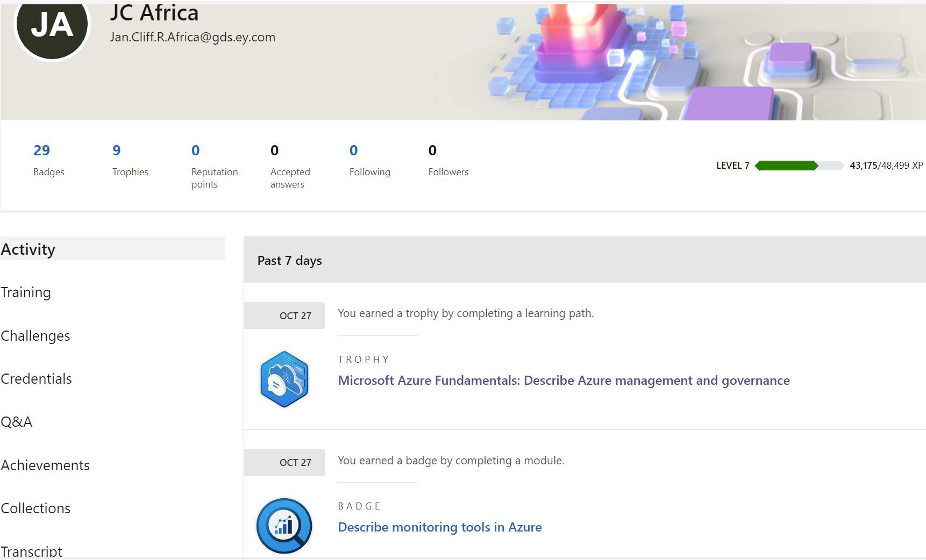This screenshot has height=560, width=926.
Task: Open the 0 Reputation points stat
Action: pos(215,166)
